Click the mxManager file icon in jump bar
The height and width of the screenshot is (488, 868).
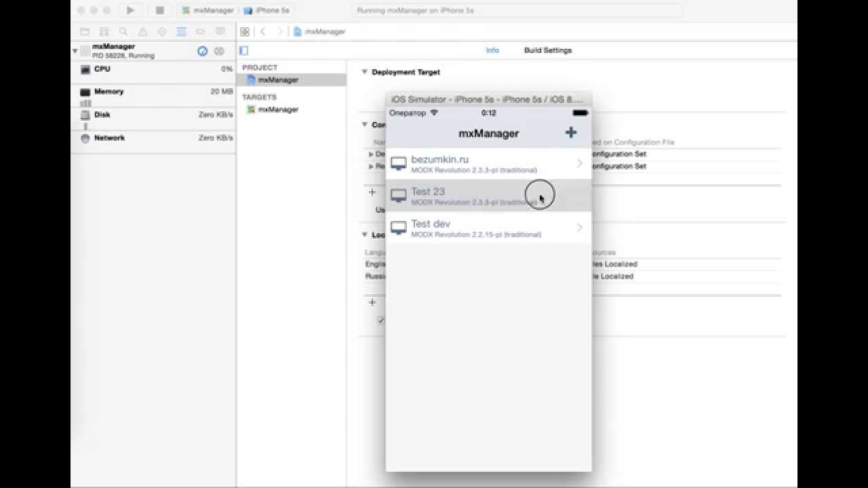(298, 32)
